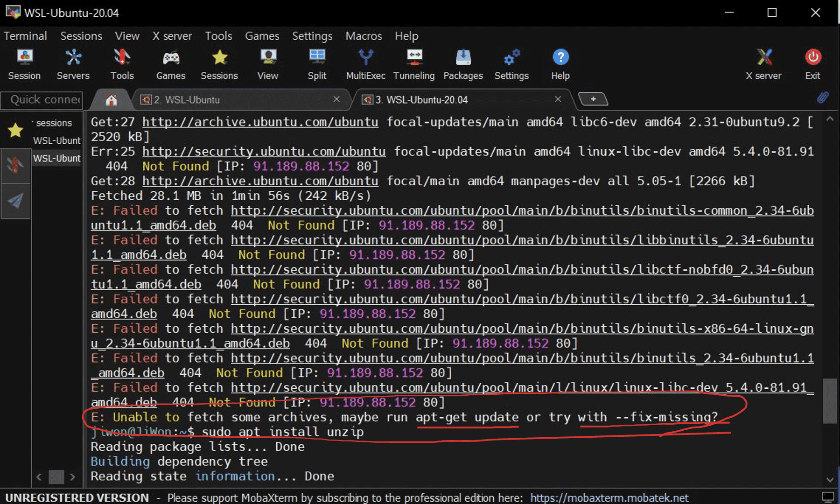Open the Help question mark icon
Image resolution: width=840 pixels, height=504 pixels.
point(560,64)
